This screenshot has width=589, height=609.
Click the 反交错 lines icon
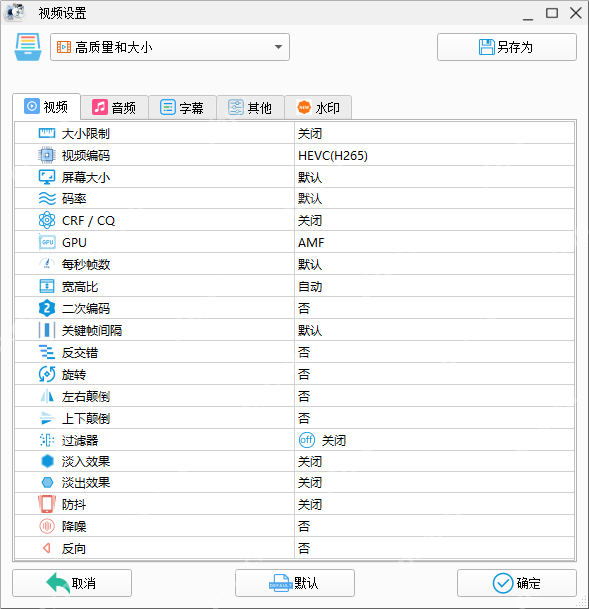pos(47,352)
